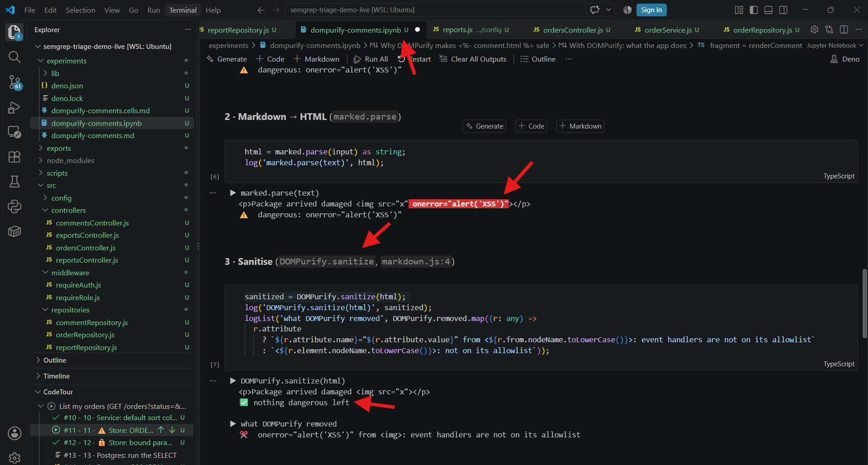868x465 pixels.
Task: Open the Search view in activity bar
Action: pos(14,57)
